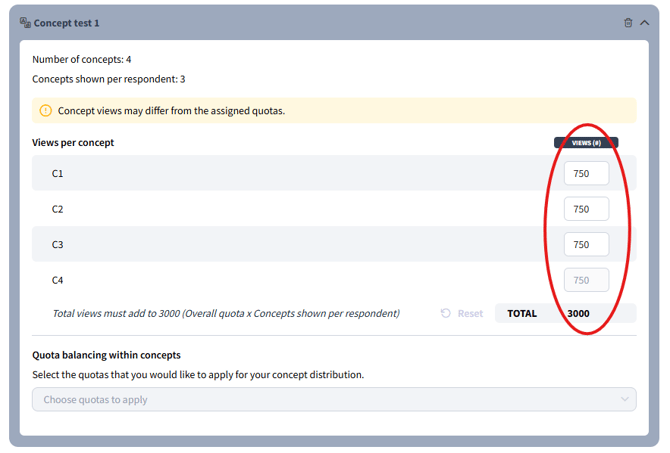Click the concept test icon in the header
Viewport: 670px width, 453px height.
click(25, 22)
